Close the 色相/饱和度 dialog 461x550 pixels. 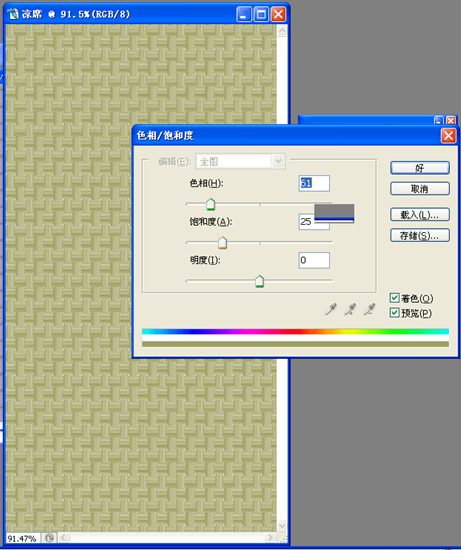448,136
